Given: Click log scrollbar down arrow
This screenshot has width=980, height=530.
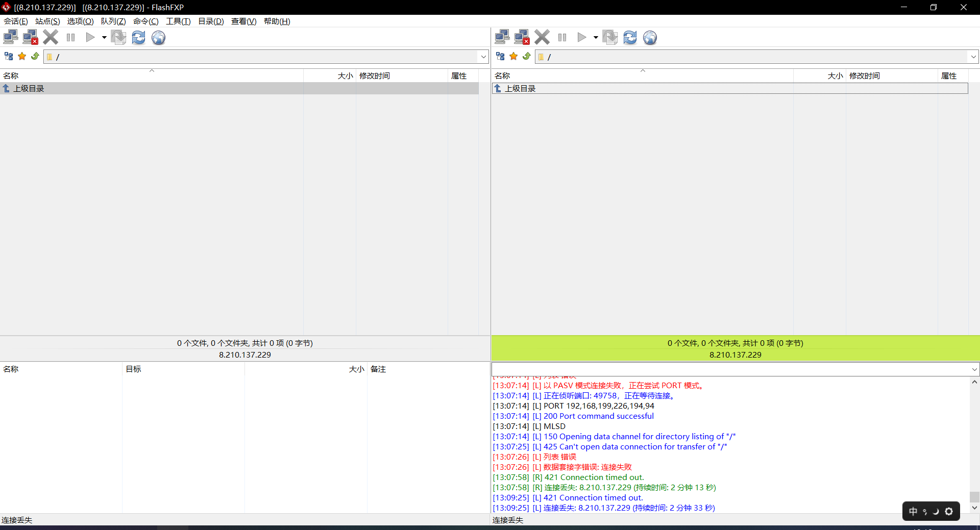Looking at the screenshot, I should 974,508.
